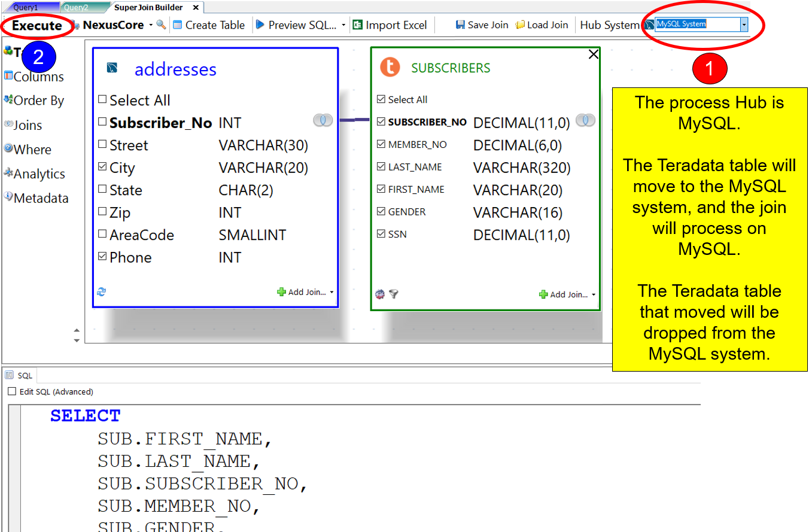Click the Save Join disk icon
The image size is (812, 532).
coord(460,25)
